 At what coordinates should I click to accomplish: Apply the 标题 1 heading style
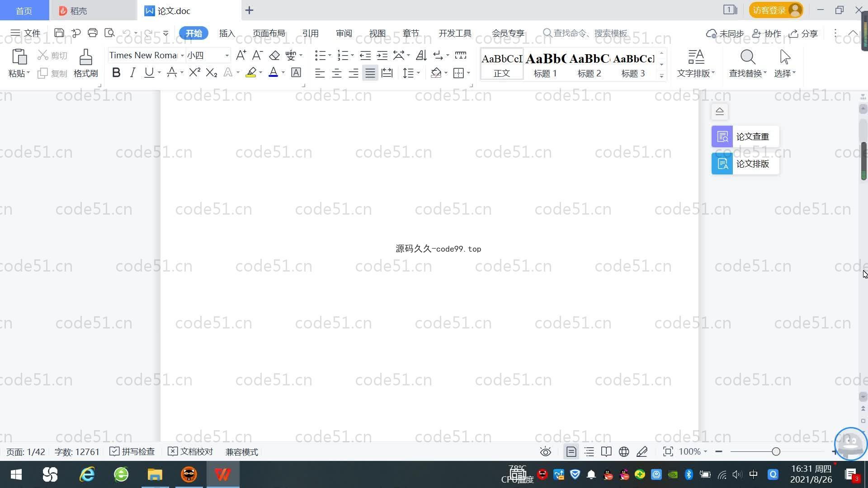545,64
